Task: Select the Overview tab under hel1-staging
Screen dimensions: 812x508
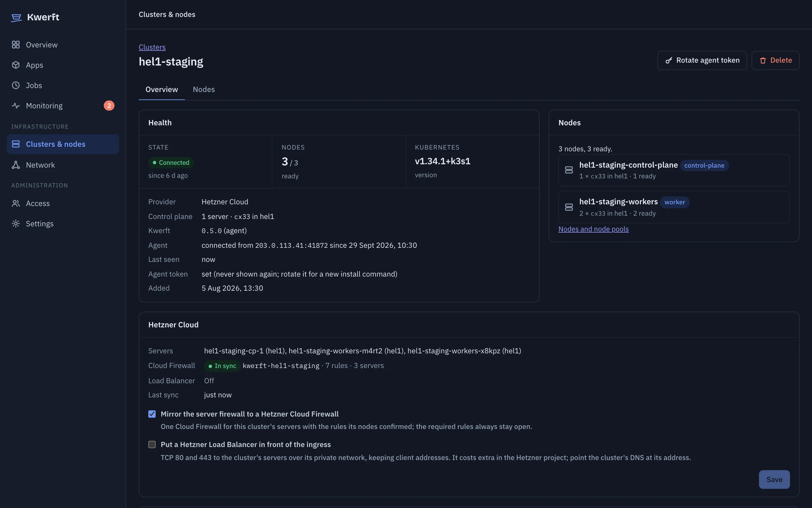Action: tap(162, 89)
